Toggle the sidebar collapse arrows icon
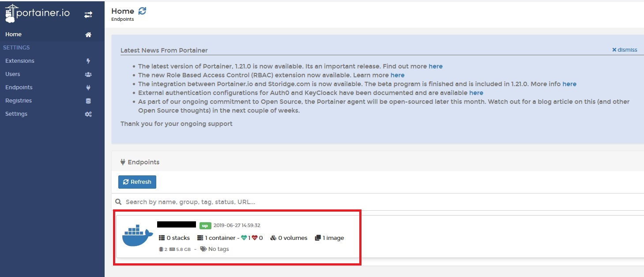 (x=88, y=15)
